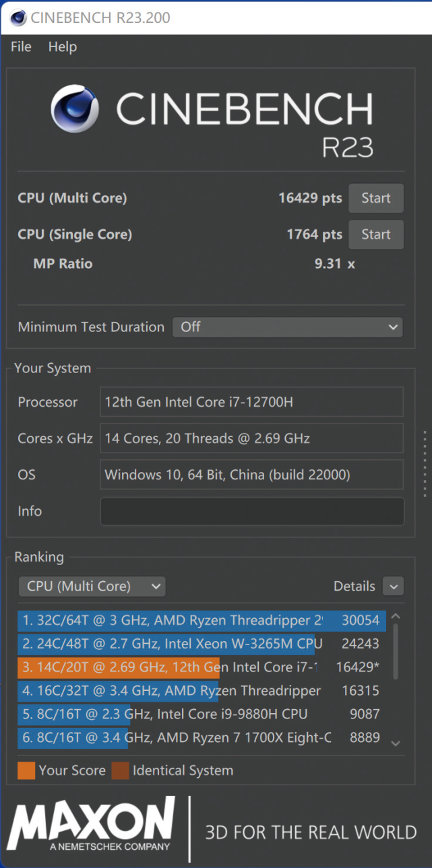The image size is (432, 868).
Task: Click the orange Your Score legend swatch
Action: pos(26,770)
